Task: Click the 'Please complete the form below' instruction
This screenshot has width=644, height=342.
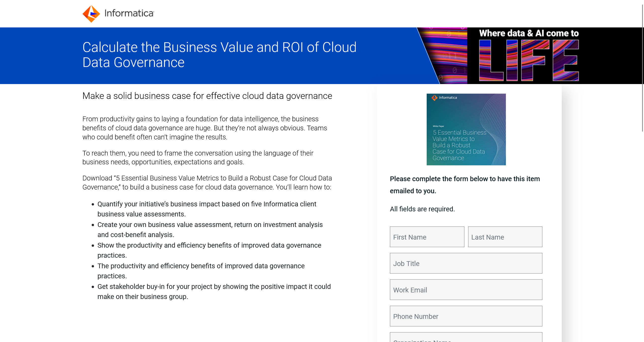Action: click(465, 185)
